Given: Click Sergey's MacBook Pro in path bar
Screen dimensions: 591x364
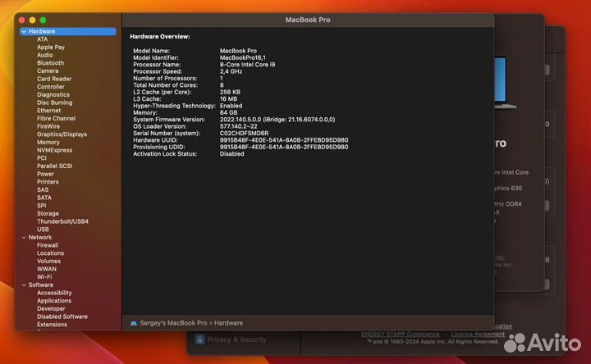Looking at the screenshot, I should point(173,323).
